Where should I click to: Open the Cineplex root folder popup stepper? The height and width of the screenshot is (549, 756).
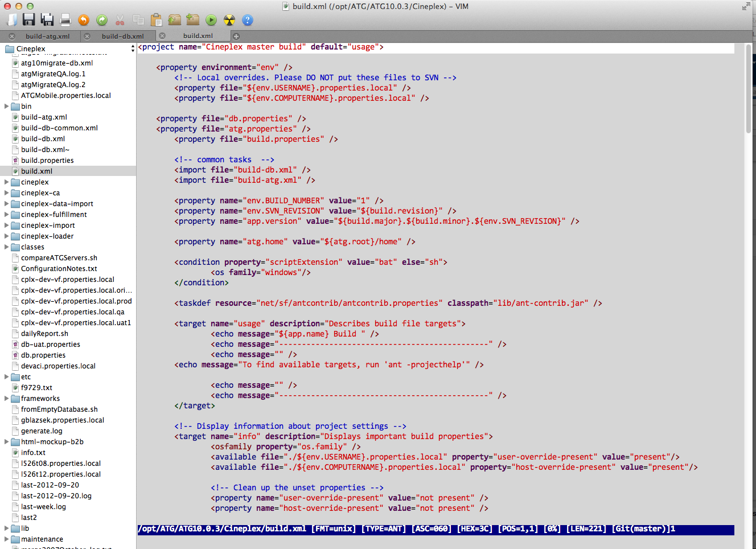click(133, 49)
